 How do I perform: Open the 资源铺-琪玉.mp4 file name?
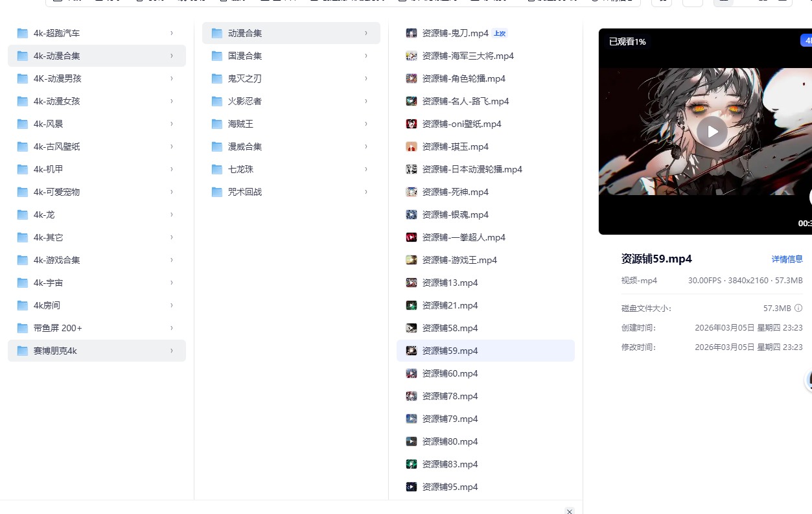[x=455, y=146]
